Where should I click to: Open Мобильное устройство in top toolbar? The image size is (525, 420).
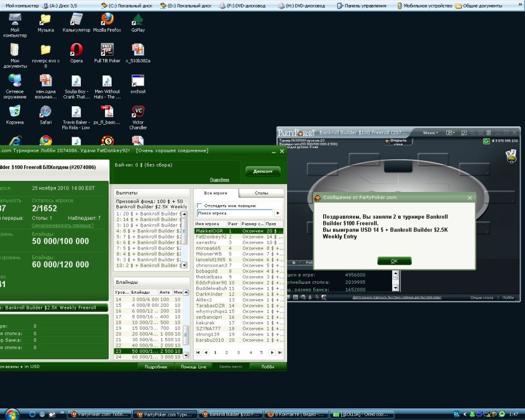[x=424, y=5]
